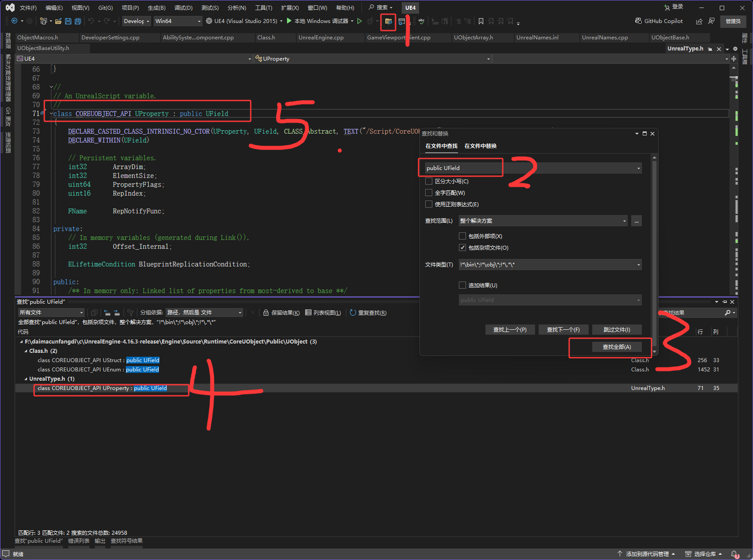Click the first bookmark toggle icon
753x560 pixels.
tap(481, 21)
